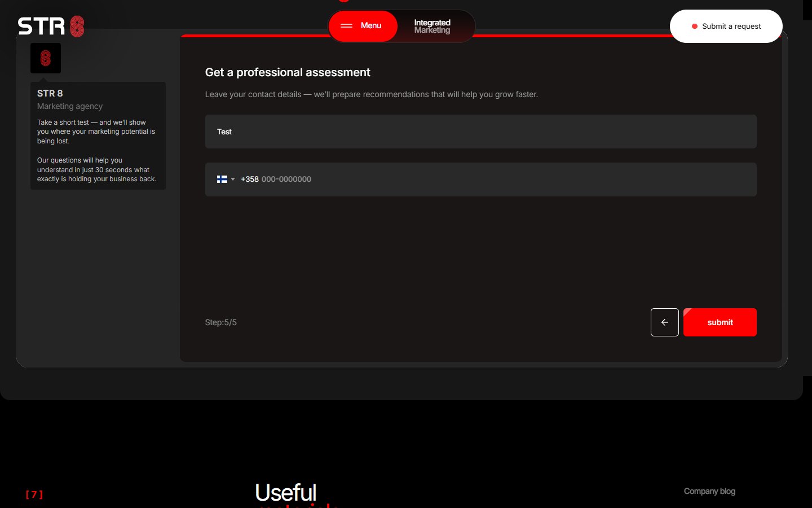This screenshot has width=812, height=508.
Task: Click the Company blog link
Action: [709, 491]
